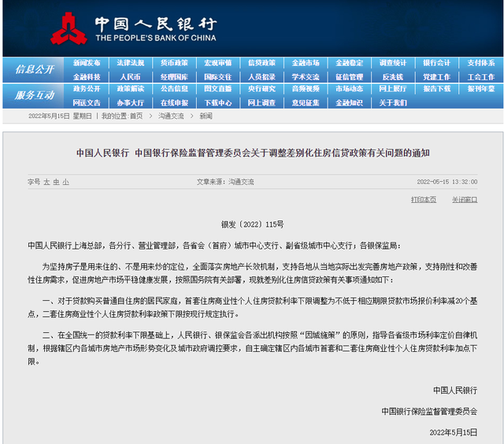Open the 网上调查 menu item
Viewport: 504px width, 444px height.
261,102
